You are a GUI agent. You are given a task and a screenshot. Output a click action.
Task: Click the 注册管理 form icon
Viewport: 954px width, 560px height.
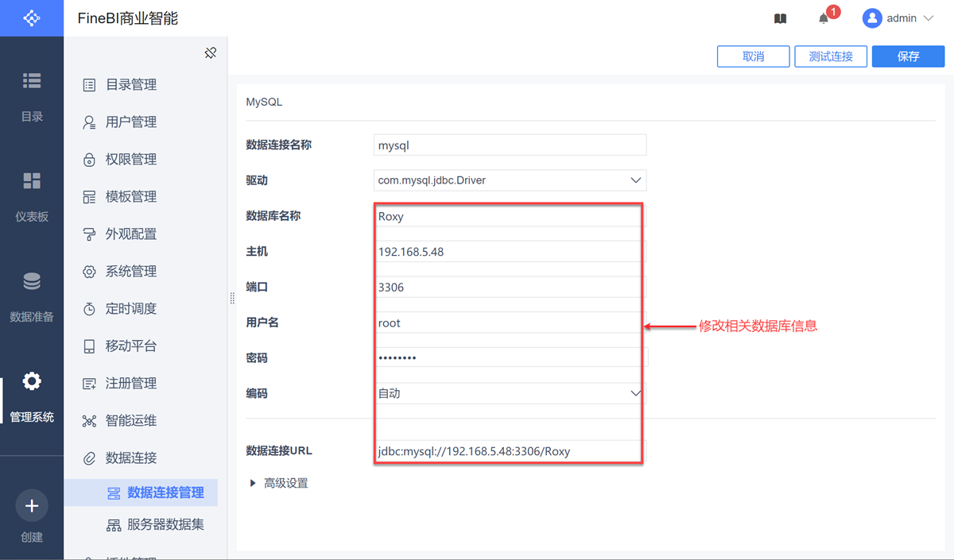(x=89, y=384)
